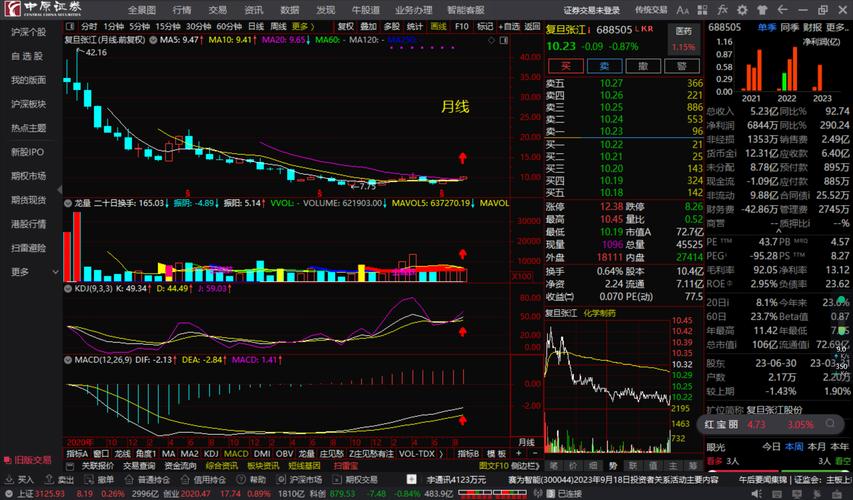This screenshot has height=500, width=853.
Task: Click the 医药 sector box
Action: [684, 39]
